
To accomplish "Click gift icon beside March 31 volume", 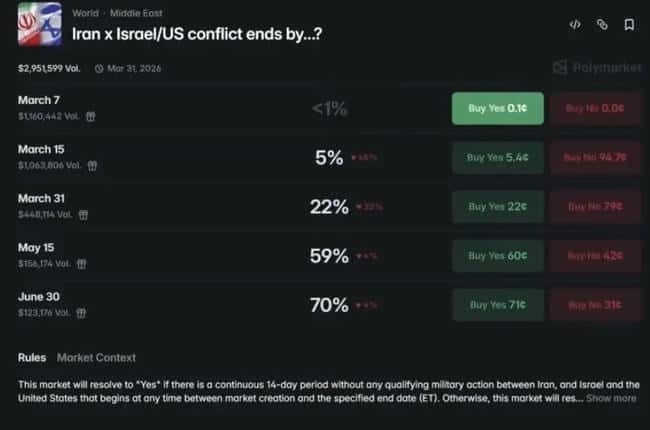I will coord(85,214).
